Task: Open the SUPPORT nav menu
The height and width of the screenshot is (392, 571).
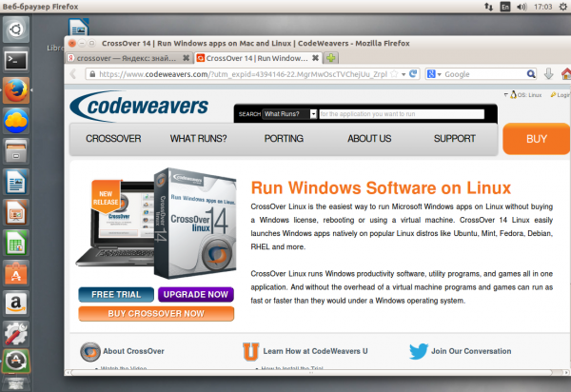Action: tap(455, 139)
